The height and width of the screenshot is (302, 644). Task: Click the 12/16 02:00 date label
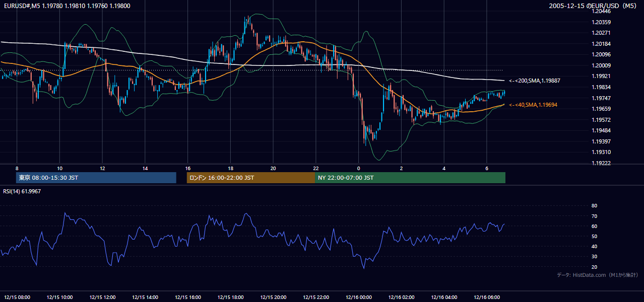(402, 297)
